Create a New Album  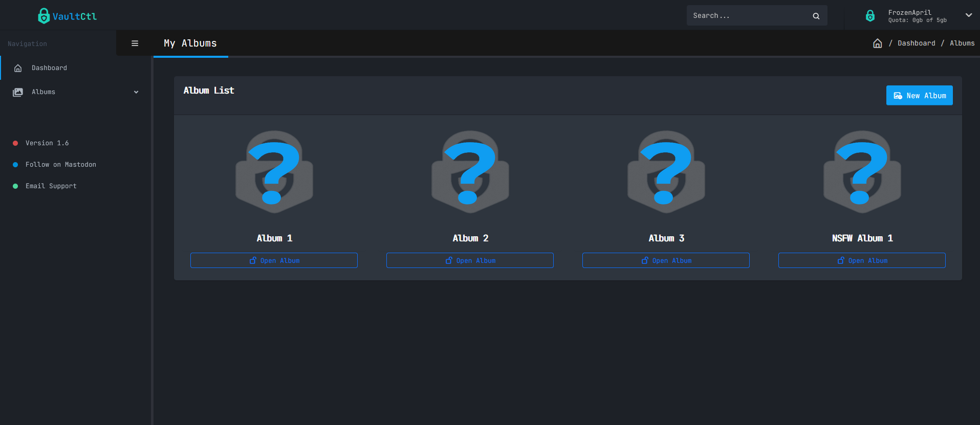point(919,96)
